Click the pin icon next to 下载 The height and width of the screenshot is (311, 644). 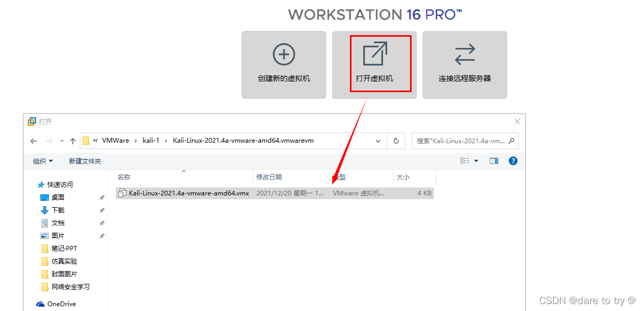(x=102, y=210)
